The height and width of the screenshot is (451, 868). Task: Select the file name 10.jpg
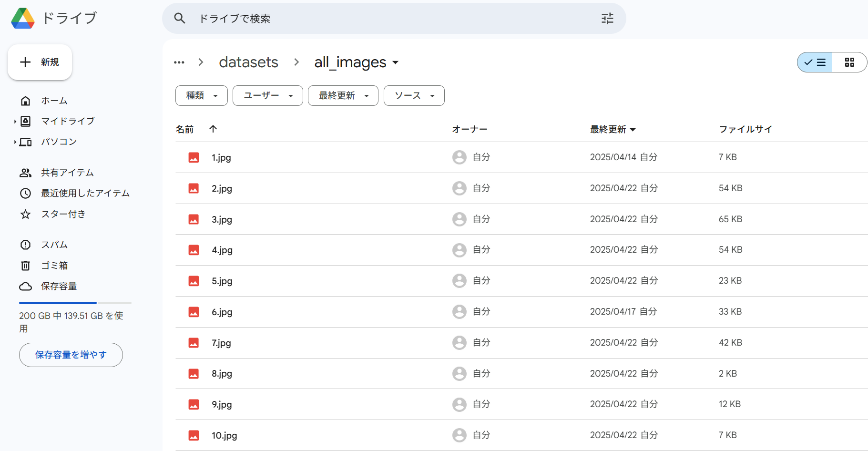(225, 436)
